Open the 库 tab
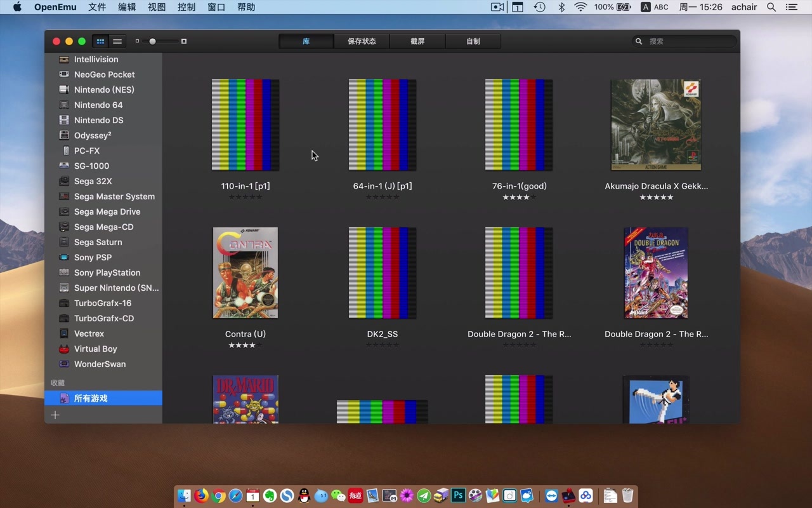This screenshot has width=812, height=508. tap(306, 41)
